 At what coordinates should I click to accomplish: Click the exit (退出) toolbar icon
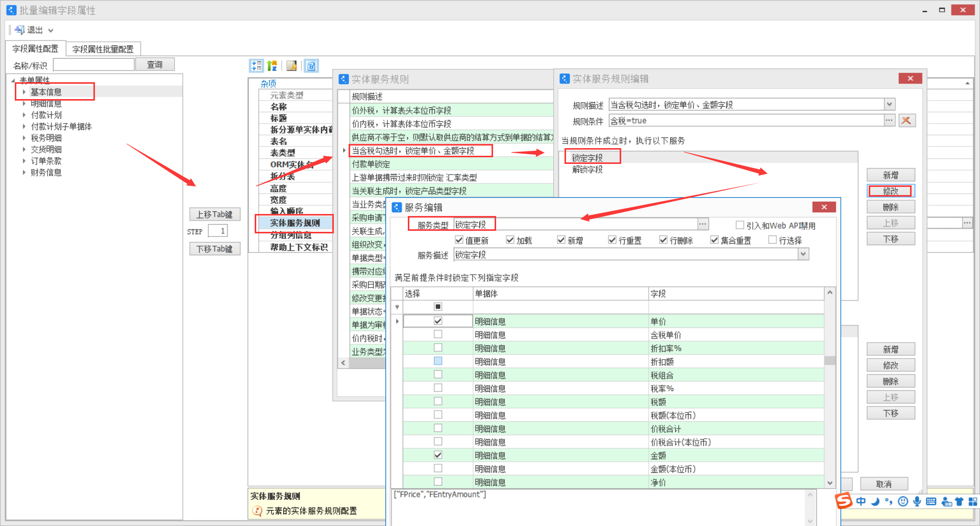(20, 30)
